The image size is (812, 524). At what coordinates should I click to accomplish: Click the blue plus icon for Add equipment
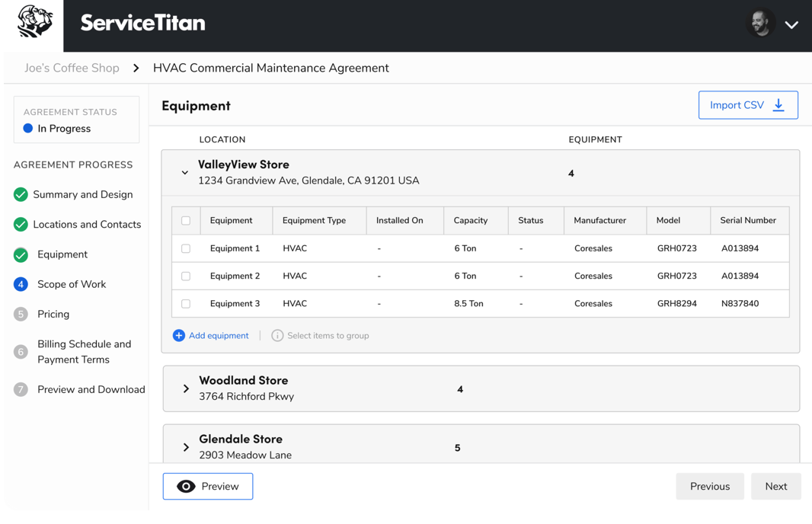point(179,336)
